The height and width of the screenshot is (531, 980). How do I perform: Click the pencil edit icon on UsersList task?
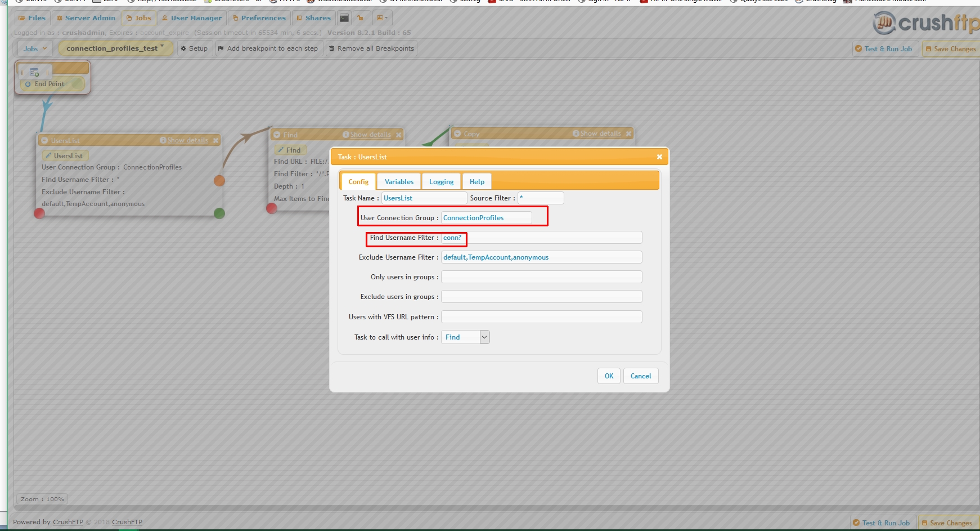coord(49,156)
